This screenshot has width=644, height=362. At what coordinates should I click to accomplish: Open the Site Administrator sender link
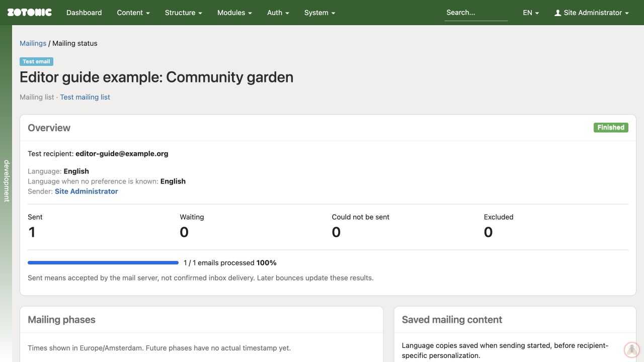[87, 191]
